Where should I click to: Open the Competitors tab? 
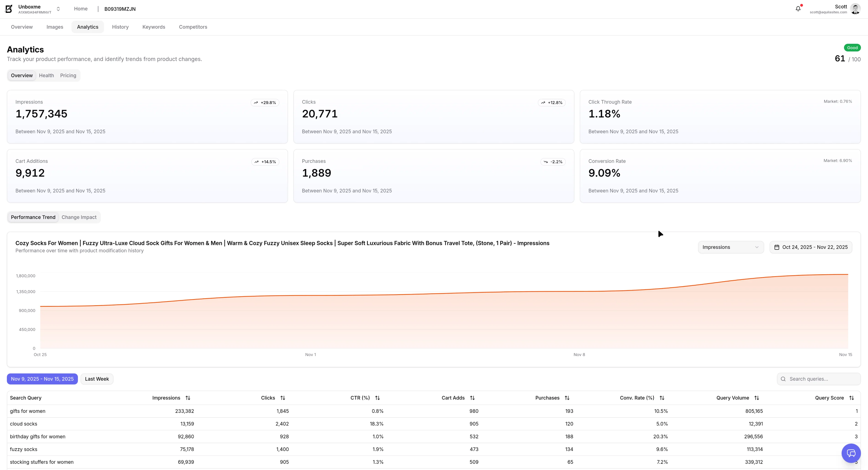tap(193, 27)
